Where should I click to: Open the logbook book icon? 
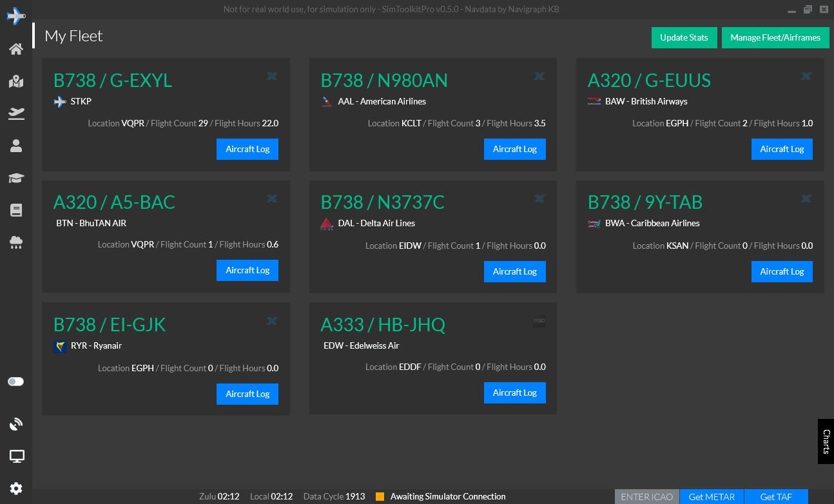[16, 210]
